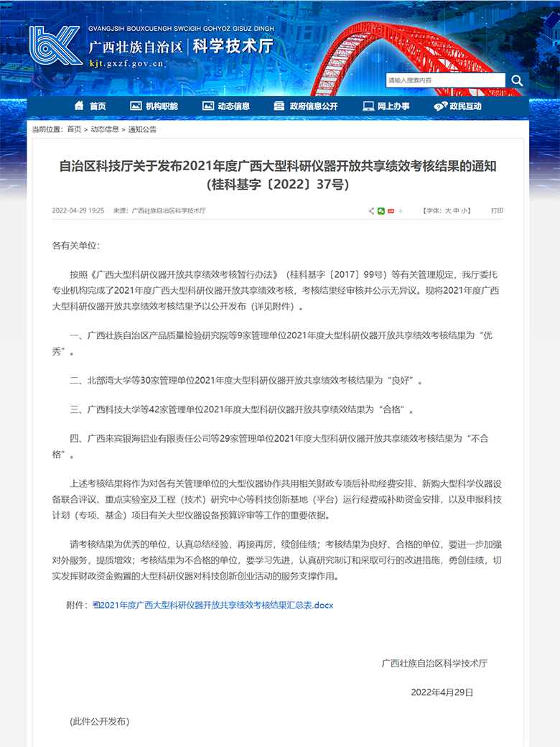
Task: Open more share options plus icon
Action: pyautogui.click(x=401, y=211)
